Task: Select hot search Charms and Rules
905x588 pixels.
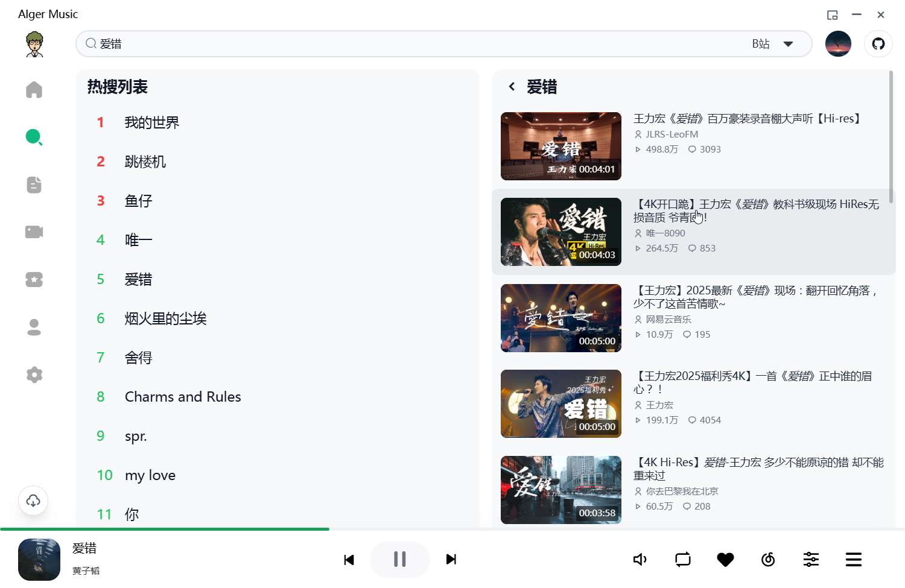Action: click(x=183, y=397)
